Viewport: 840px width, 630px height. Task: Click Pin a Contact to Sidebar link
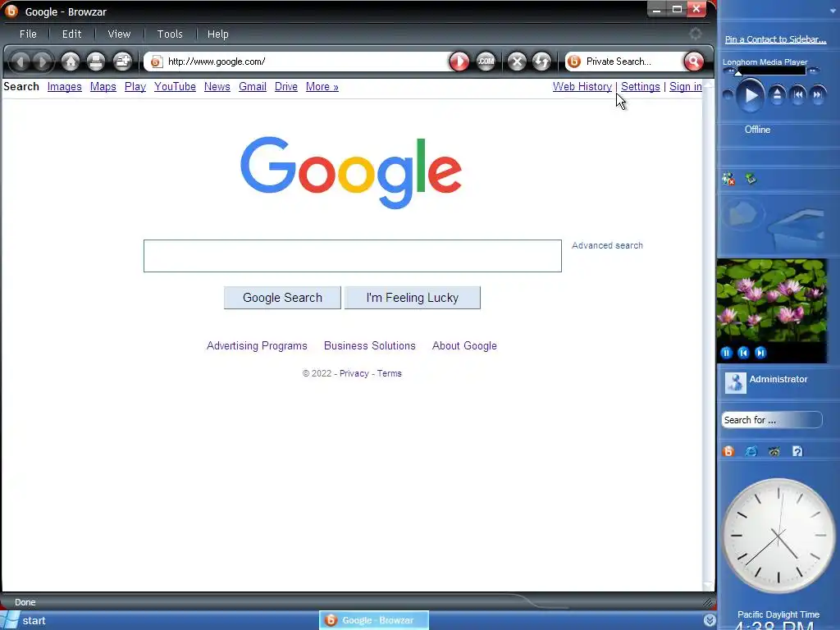pyautogui.click(x=775, y=39)
